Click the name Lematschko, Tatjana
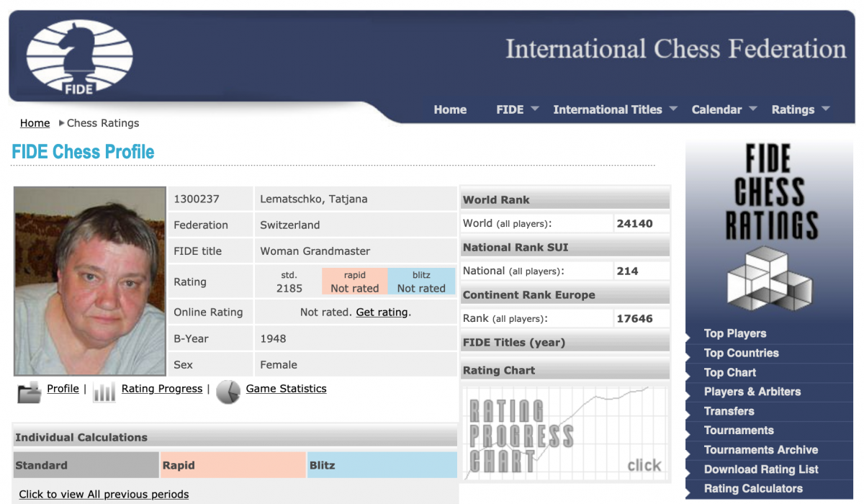 tap(314, 199)
